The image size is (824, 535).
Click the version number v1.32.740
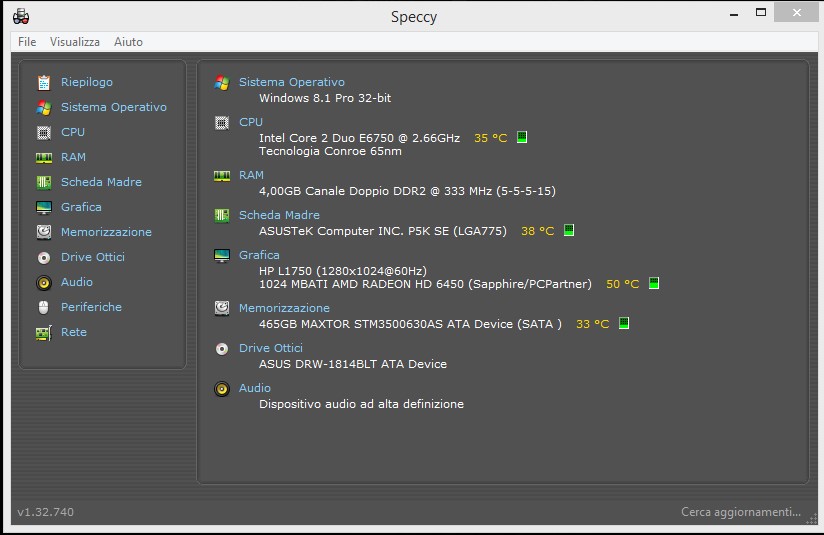tap(45, 512)
